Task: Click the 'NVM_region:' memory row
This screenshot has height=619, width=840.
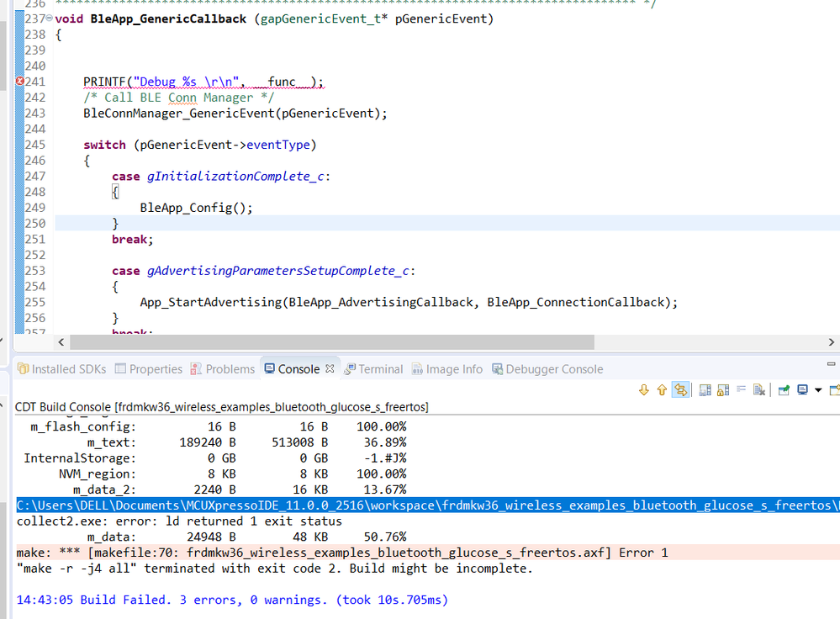Action: point(233,474)
